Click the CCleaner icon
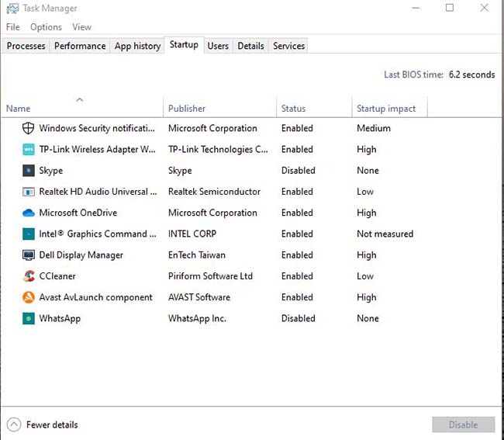 pos(28,276)
